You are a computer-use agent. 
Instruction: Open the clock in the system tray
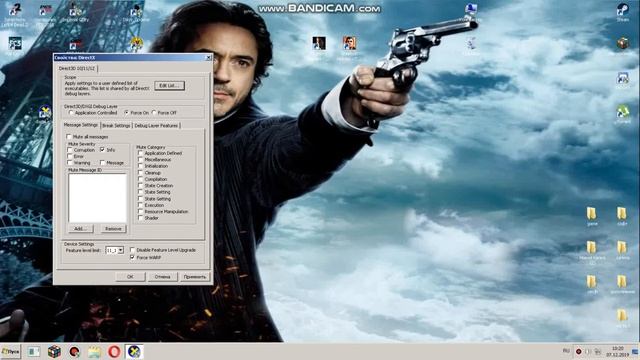618,351
